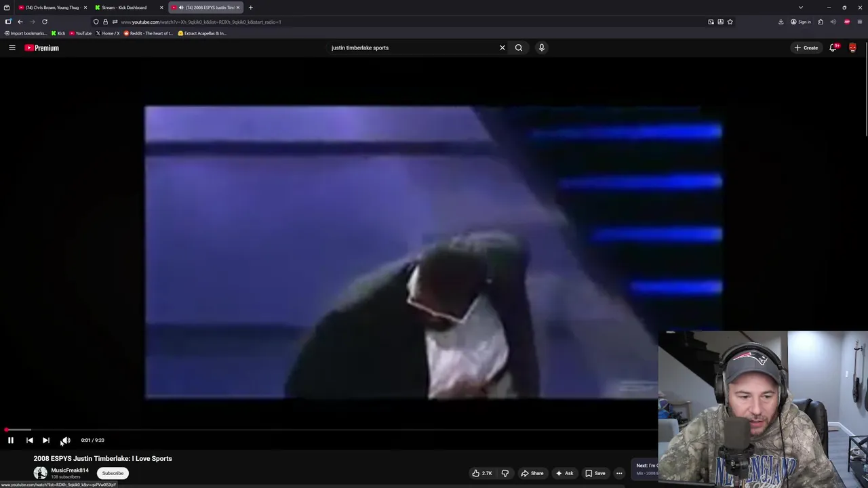Open Firefox downloads panel
Image resolution: width=868 pixels, height=488 pixels.
781,22
